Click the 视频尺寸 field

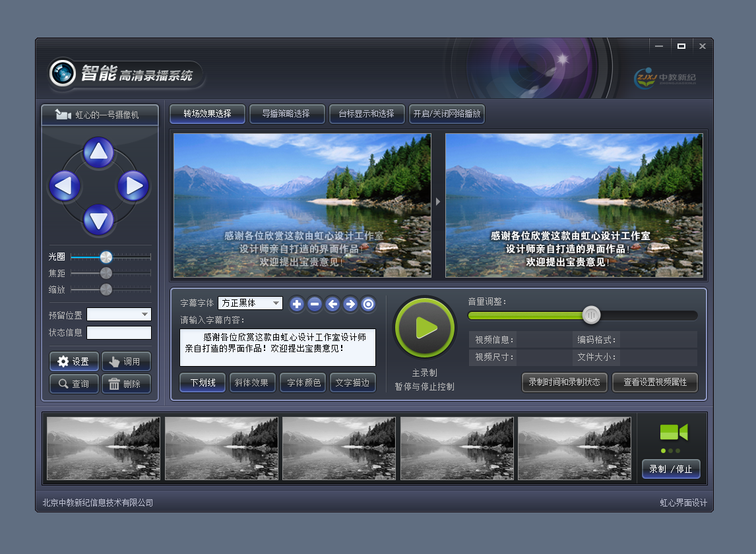[520, 357]
